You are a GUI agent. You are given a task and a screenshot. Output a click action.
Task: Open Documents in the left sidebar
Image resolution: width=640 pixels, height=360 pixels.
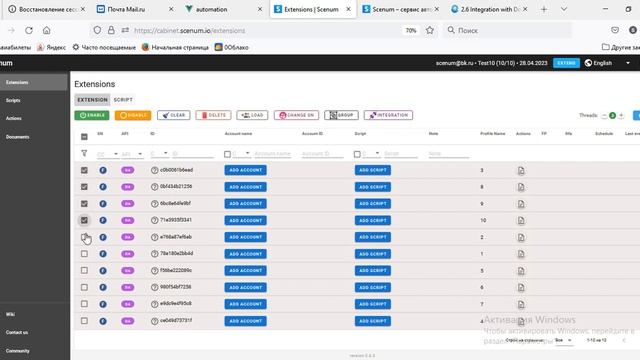point(18,137)
